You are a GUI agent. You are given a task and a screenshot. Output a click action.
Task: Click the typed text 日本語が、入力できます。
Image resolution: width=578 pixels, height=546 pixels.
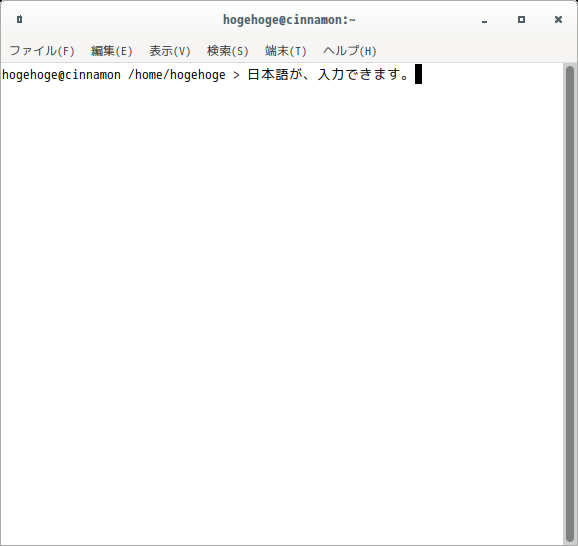(328, 74)
